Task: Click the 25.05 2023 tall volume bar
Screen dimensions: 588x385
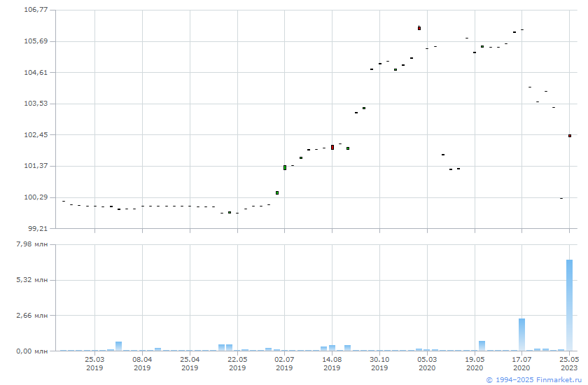Action: click(569, 305)
